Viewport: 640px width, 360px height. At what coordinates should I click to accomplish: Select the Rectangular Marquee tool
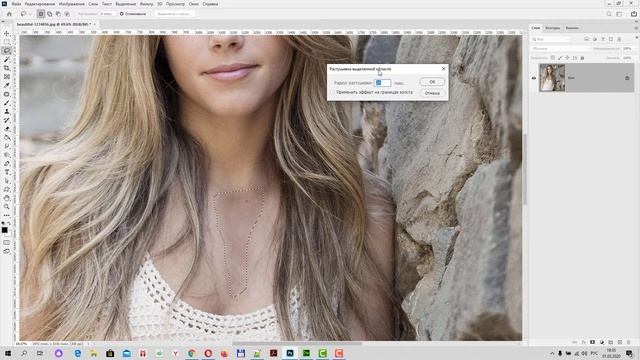pyautogui.click(x=7, y=42)
